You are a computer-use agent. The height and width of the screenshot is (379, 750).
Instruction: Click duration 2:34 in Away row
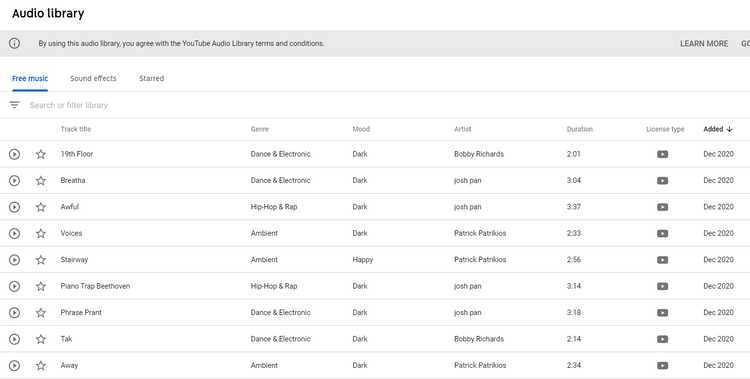click(574, 365)
